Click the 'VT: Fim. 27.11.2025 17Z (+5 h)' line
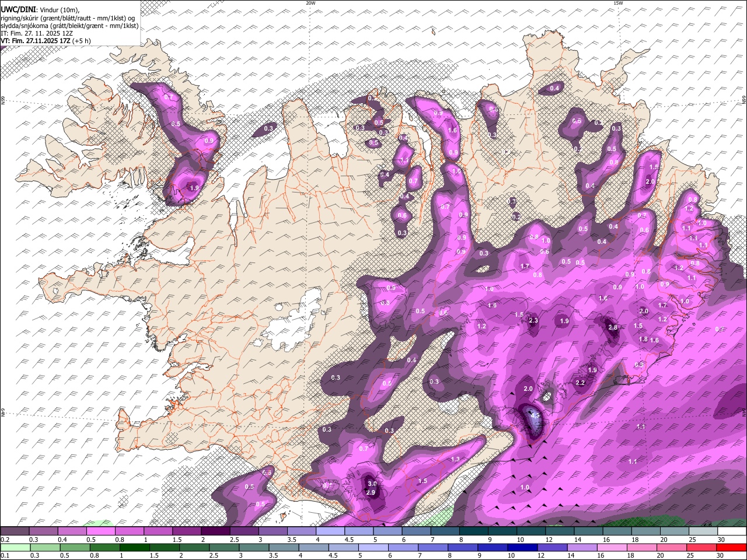Image resolution: width=747 pixels, height=560 pixels. click(x=46, y=41)
